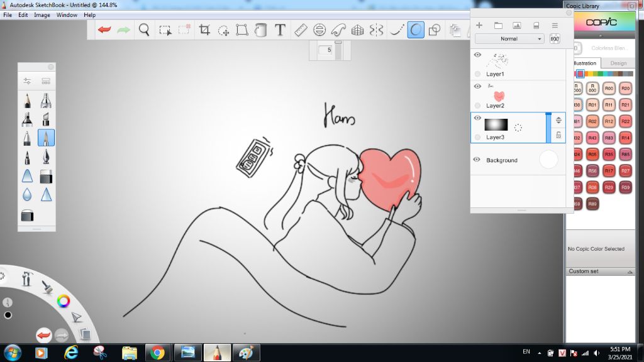Click the green Redo arrow in toolbar
Screen dimensions: 644x362
click(124, 30)
